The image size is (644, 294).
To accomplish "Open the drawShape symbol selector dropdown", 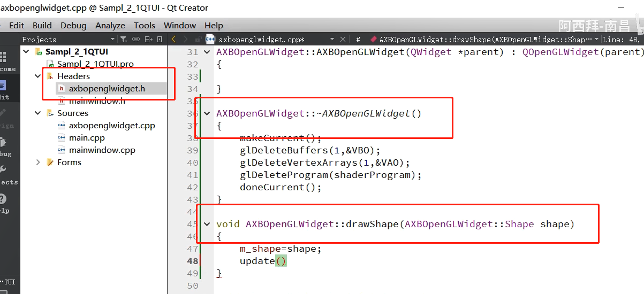I will [x=597, y=39].
